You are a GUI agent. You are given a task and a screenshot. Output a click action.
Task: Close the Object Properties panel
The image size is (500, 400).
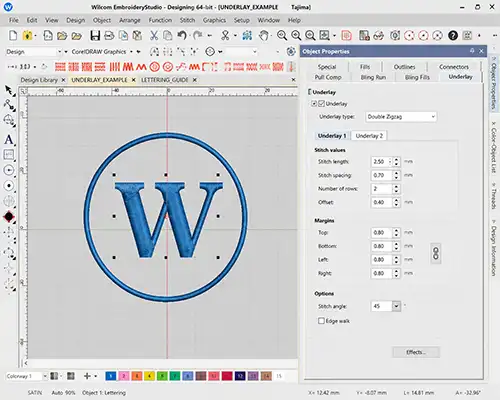pos(481,51)
